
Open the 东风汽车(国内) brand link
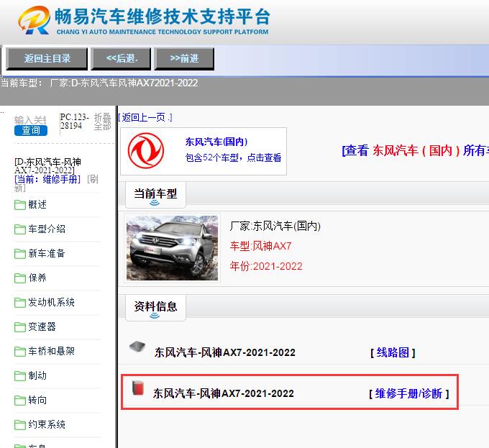tap(216, 142)
